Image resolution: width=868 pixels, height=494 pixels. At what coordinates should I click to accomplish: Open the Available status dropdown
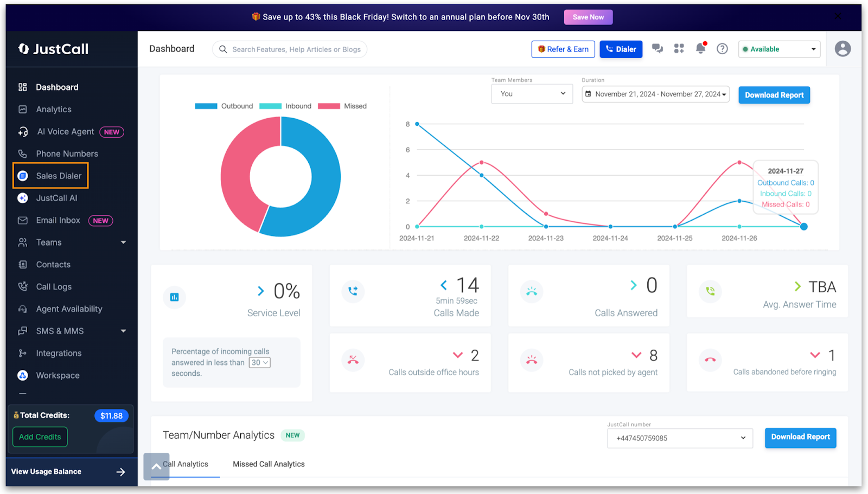(x=779, y=49)
